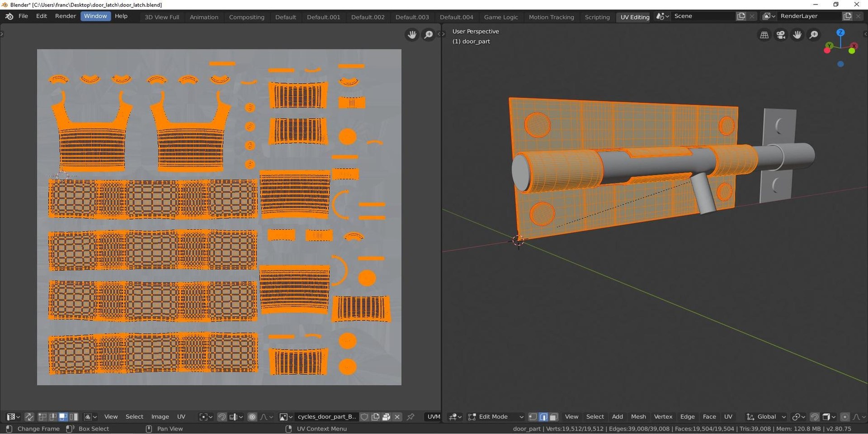Select UV island selection mode
This screenshot has width=868, height=434.
[x=74, y=417]
